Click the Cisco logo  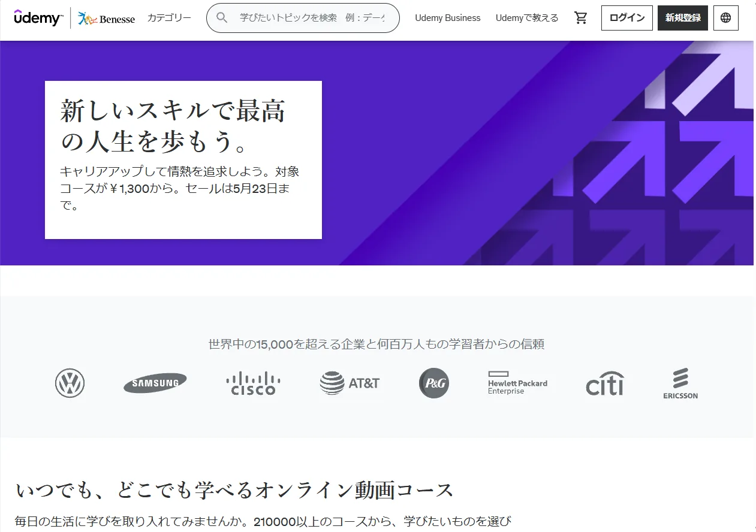click(x=253, y=383)
